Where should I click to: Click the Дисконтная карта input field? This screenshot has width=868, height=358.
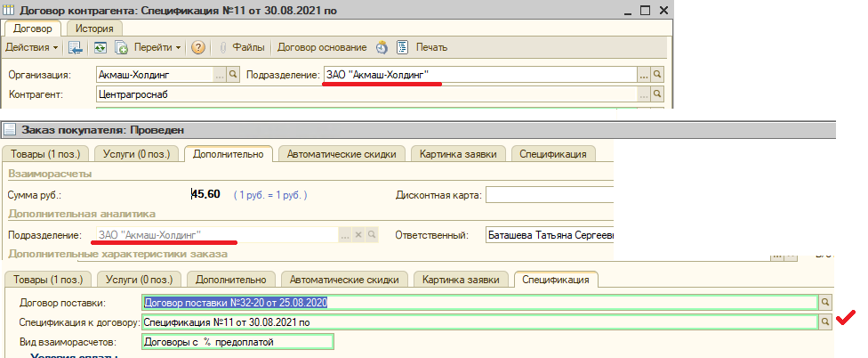click(551, 195)
